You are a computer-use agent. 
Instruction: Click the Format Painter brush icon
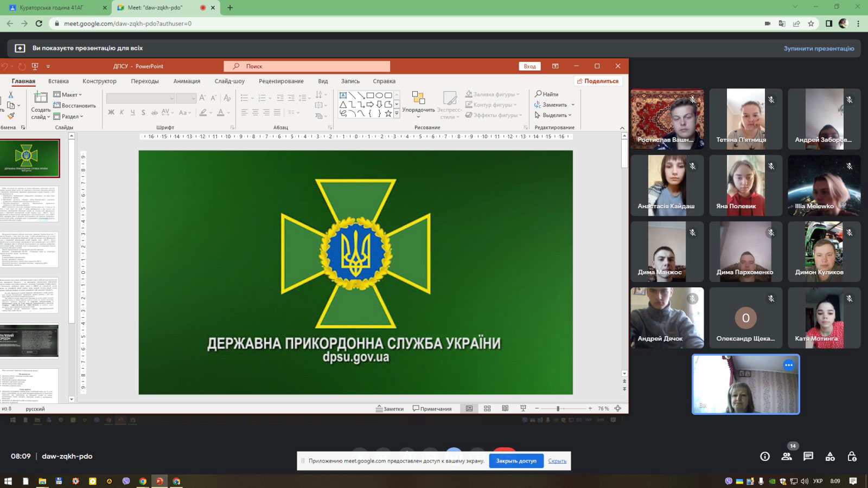click(x=10, y=115)
